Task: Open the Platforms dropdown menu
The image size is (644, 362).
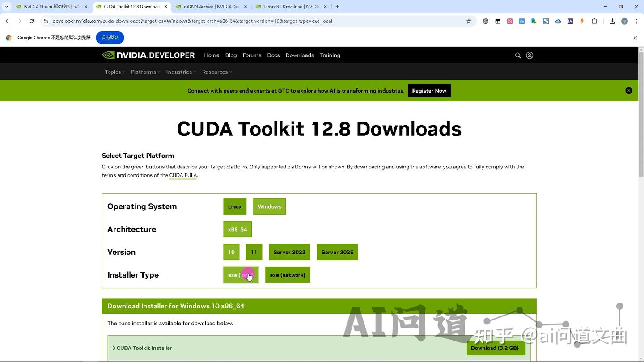Action: click(x=145, y=72)
